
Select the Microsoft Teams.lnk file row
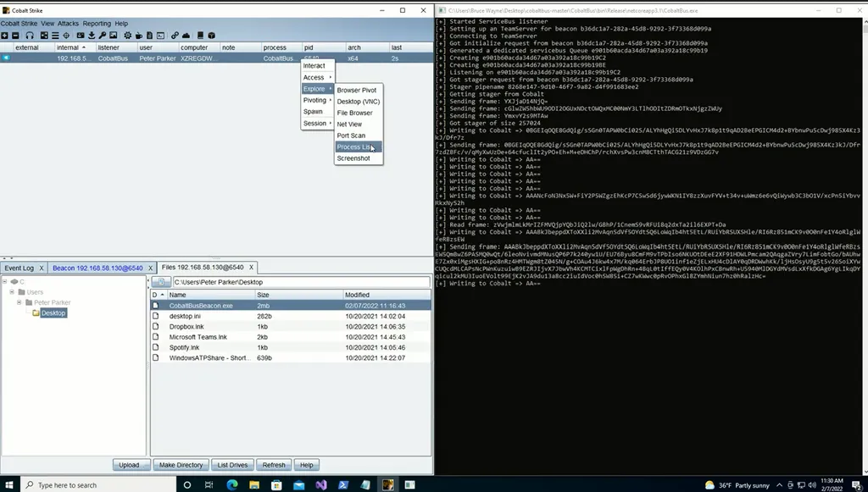(291, 337)
